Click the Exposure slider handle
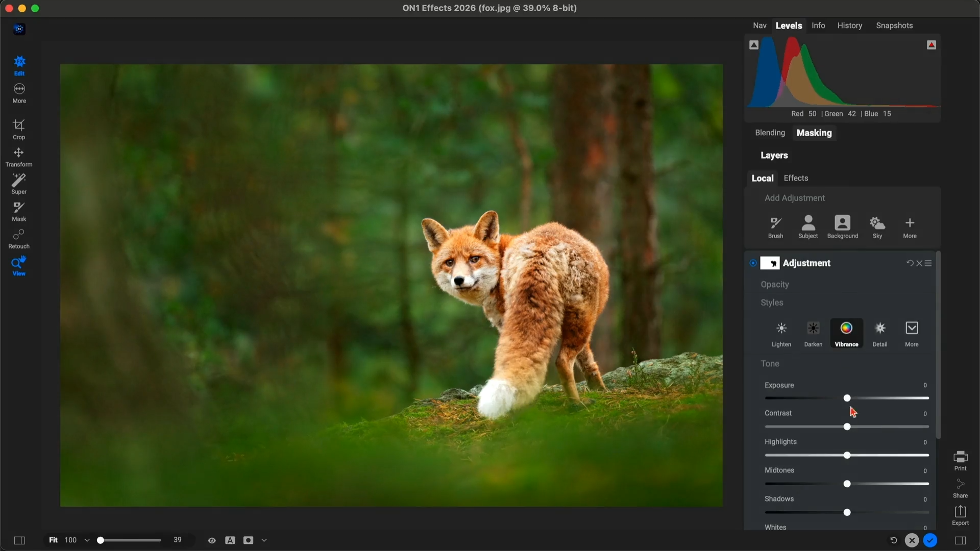The width and height of the screenshot is (980, 551). 847,398
